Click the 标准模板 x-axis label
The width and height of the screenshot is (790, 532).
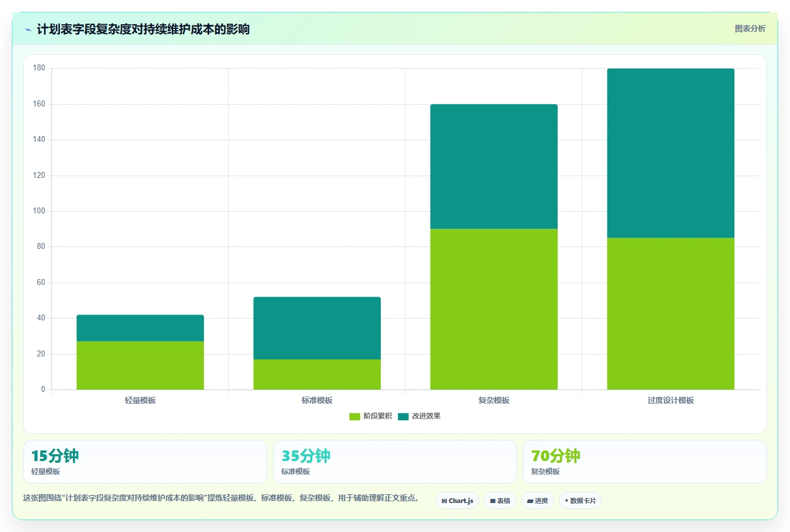click(317, 400)
